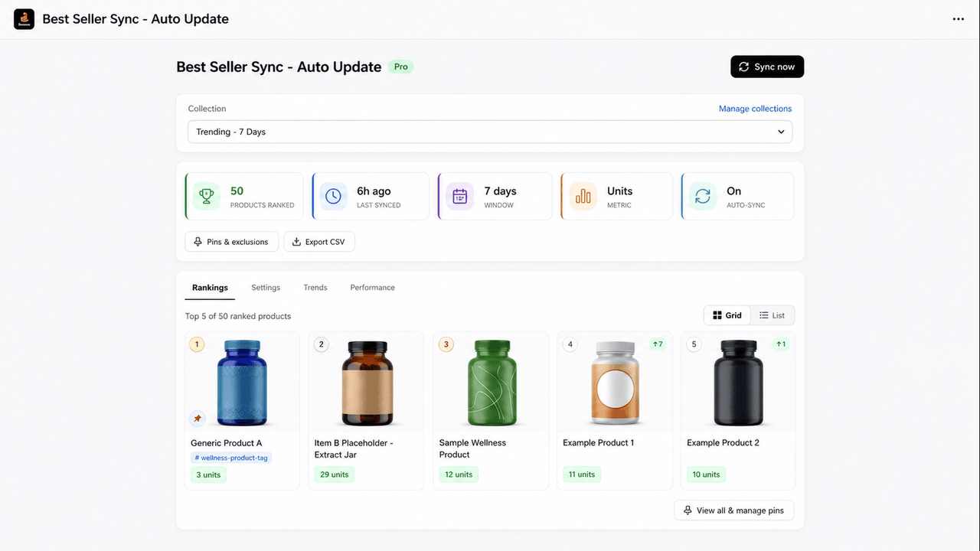Click Top 5 of 50 ranked products text
Image resolution: width=980 pixels, height=551 pixels.
click(x=238, y=316)
